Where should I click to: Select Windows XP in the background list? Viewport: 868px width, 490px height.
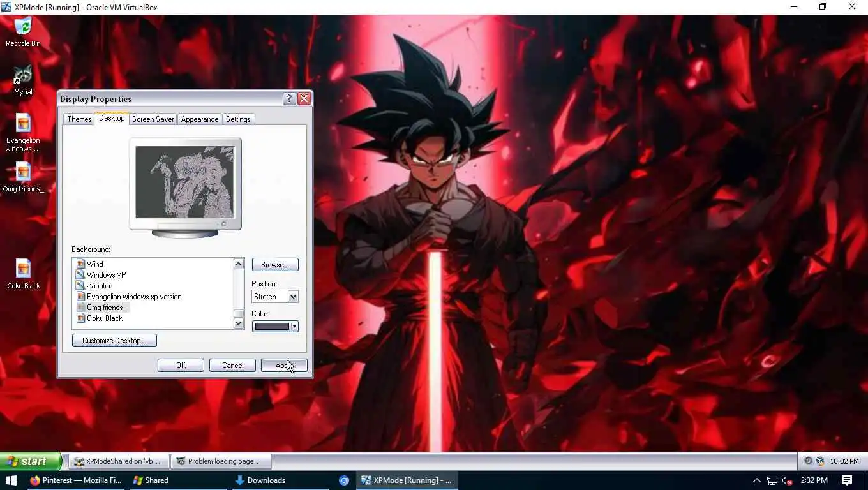pyautogui.click(x=106, y=275)
